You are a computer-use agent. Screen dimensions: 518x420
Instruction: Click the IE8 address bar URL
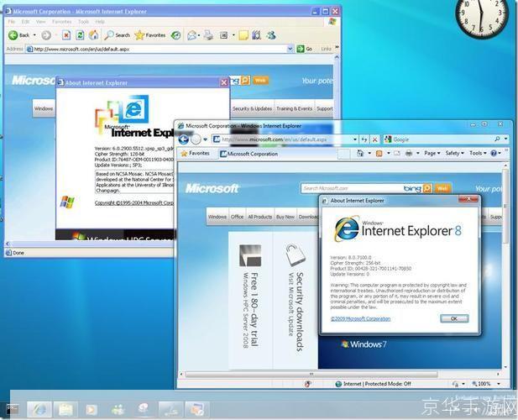(x=275, y=139)
